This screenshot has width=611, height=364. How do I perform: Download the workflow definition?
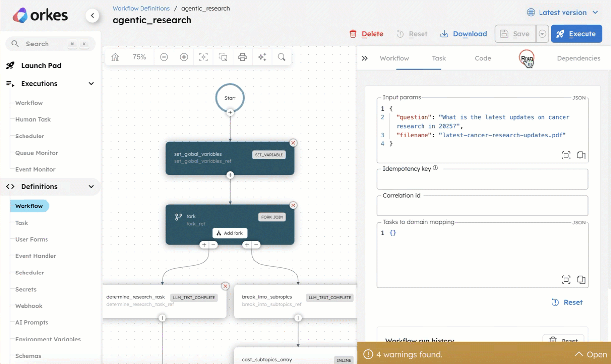pyautogui.click(x=464, y=34)
